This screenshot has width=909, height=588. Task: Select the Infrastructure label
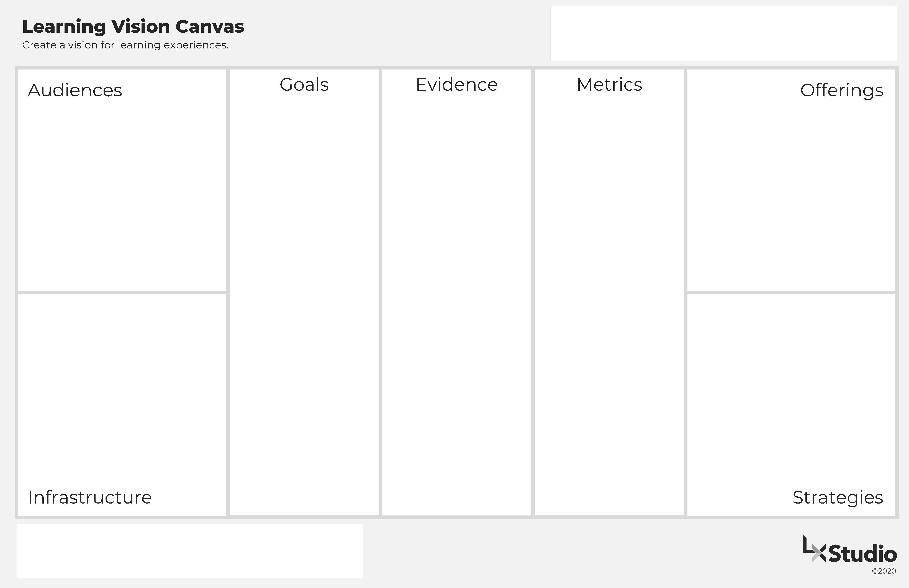[x=90, y=497]
